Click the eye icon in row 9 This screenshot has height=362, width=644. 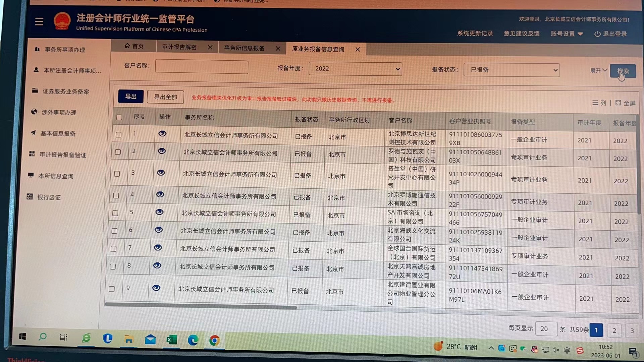click(156, 288)
